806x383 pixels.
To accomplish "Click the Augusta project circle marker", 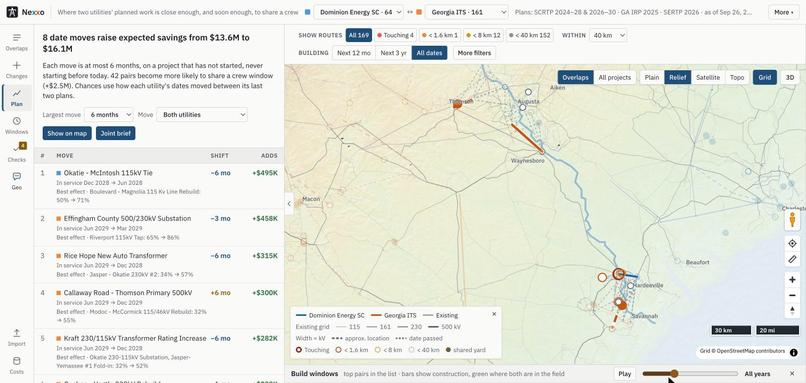I will tap(523, 107).
